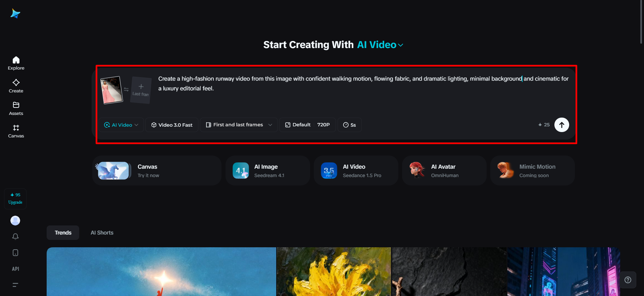The width and height of the screenshot is (644, 296).
Task: Switch to the AI Shorts tab
Action: pyautogui.click(x=102, y=232)
